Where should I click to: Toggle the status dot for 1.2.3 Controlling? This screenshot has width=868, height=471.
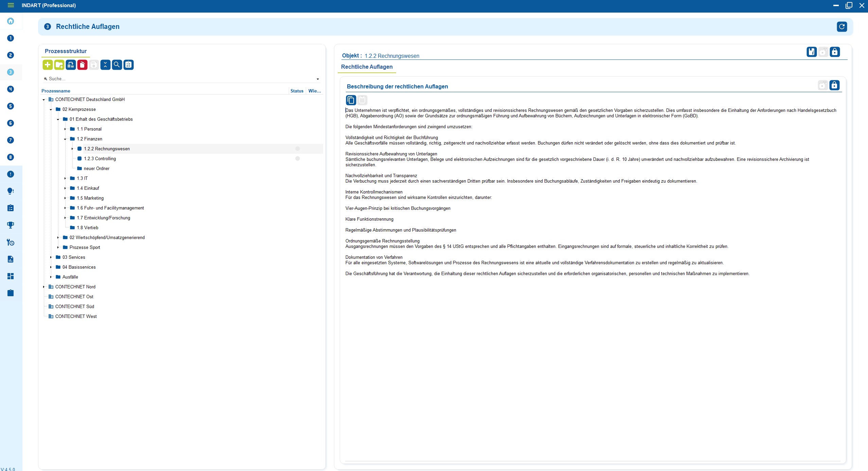[x=297, y=158]
